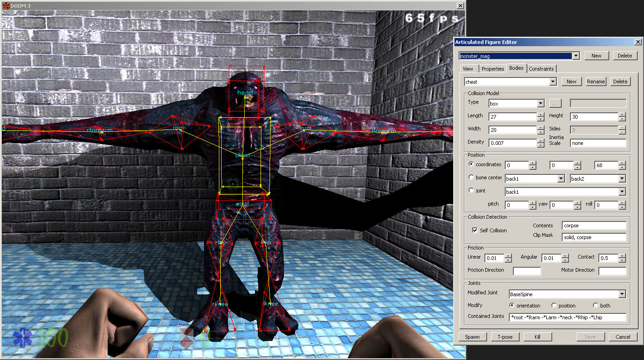Increase Linear friction with up arrow
The width and height of the screenshot is (644, 360).
click(x=508, y=256)
